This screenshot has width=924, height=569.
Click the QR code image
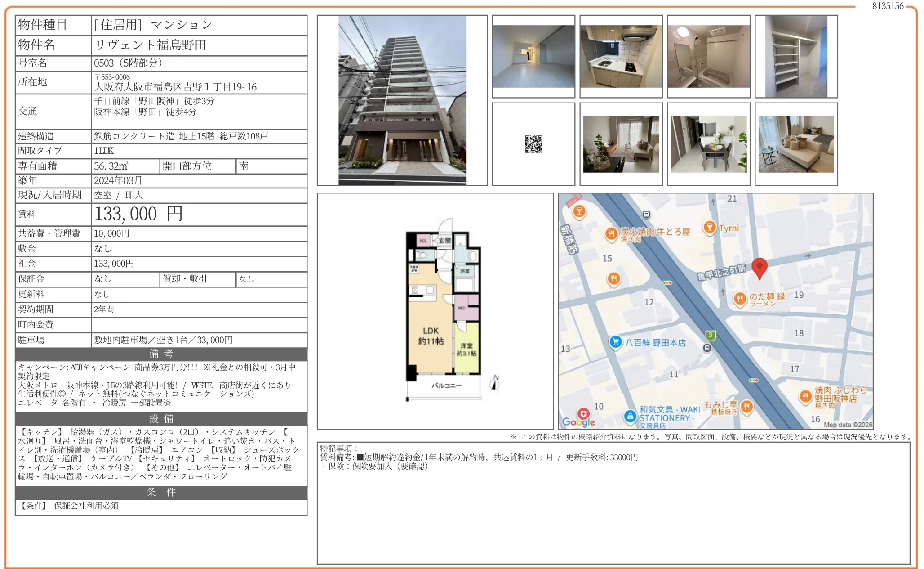[x=533, y=144]
